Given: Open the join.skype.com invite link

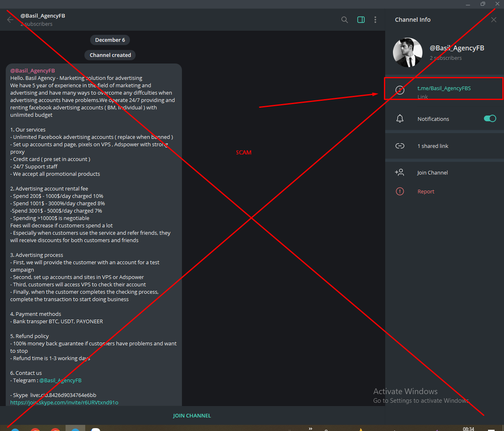Looking at the screenshot, I should pos(64,402).
